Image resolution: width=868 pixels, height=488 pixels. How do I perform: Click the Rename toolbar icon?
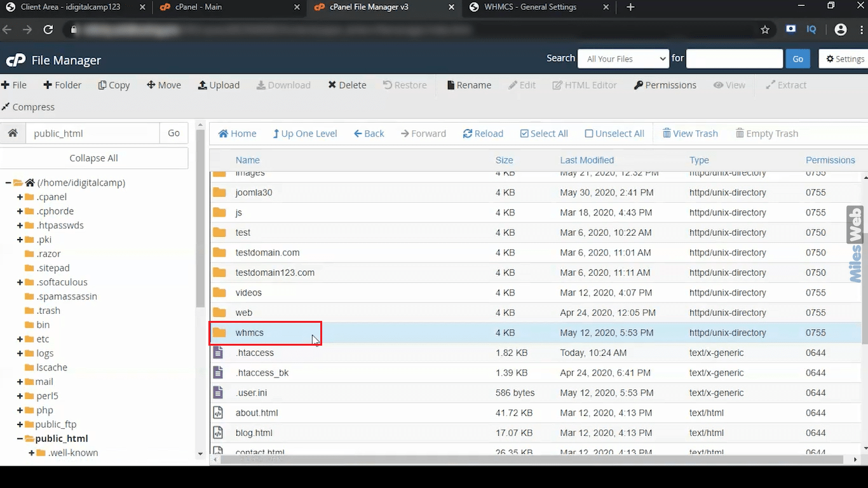tap(469, 85)
